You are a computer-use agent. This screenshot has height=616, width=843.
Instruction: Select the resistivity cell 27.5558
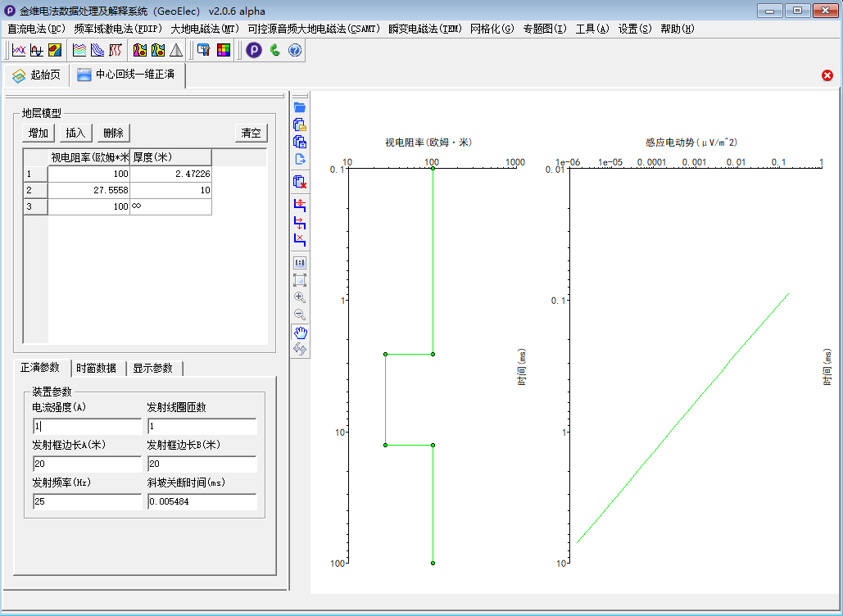(88, 190)
